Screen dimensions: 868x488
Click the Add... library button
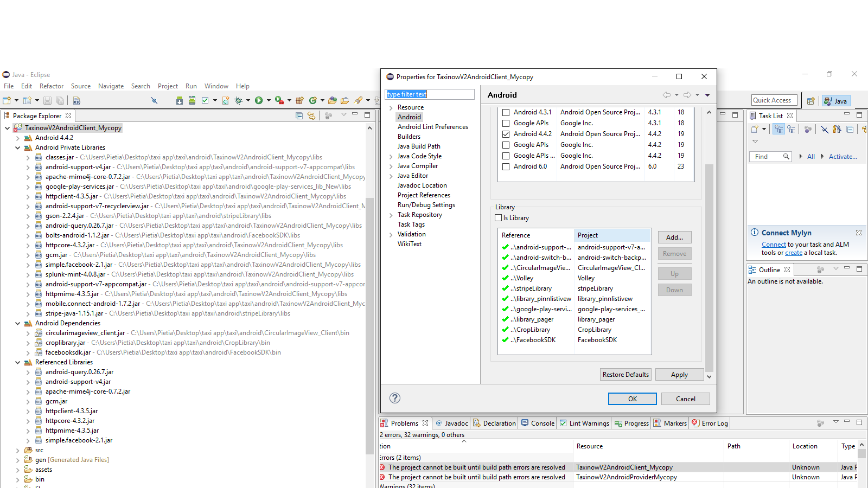674,237
